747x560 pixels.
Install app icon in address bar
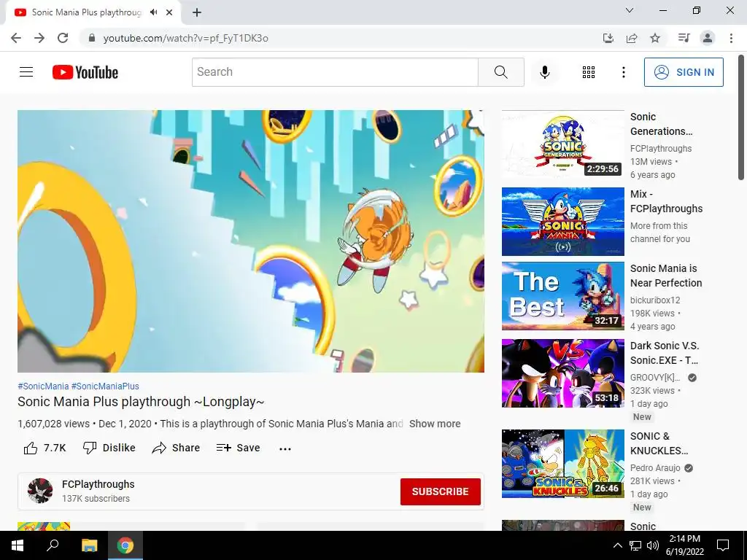(x=608, y=38)
